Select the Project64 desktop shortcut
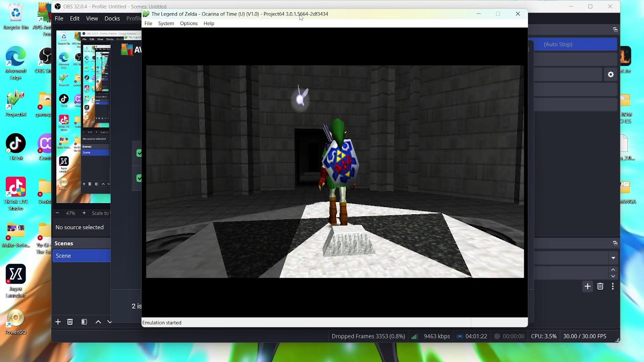 (16, 104)
